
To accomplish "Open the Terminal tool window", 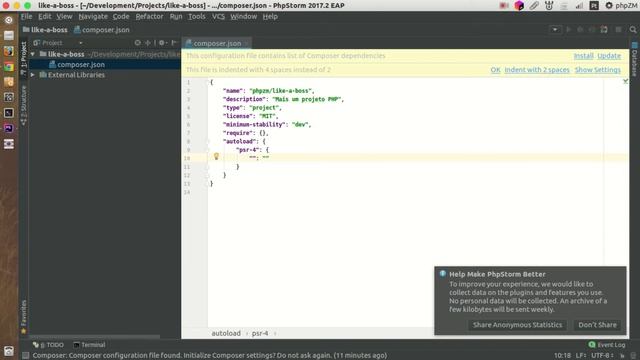I will click(x=89, y=345).
